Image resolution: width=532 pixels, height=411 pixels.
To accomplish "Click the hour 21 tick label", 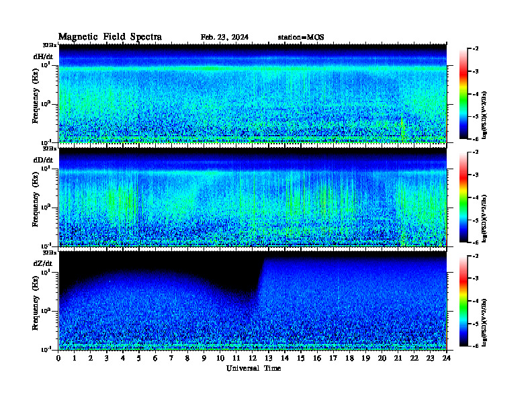I will (x=398, y=358).
